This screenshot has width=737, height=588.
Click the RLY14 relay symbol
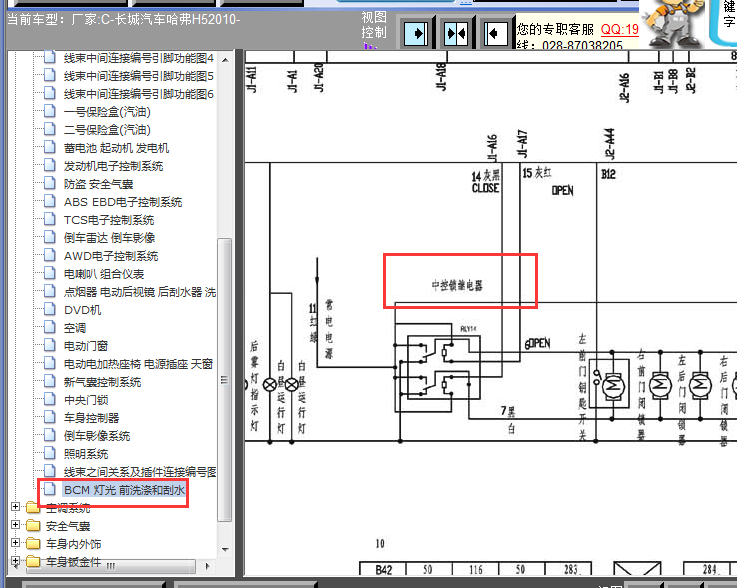443,367
